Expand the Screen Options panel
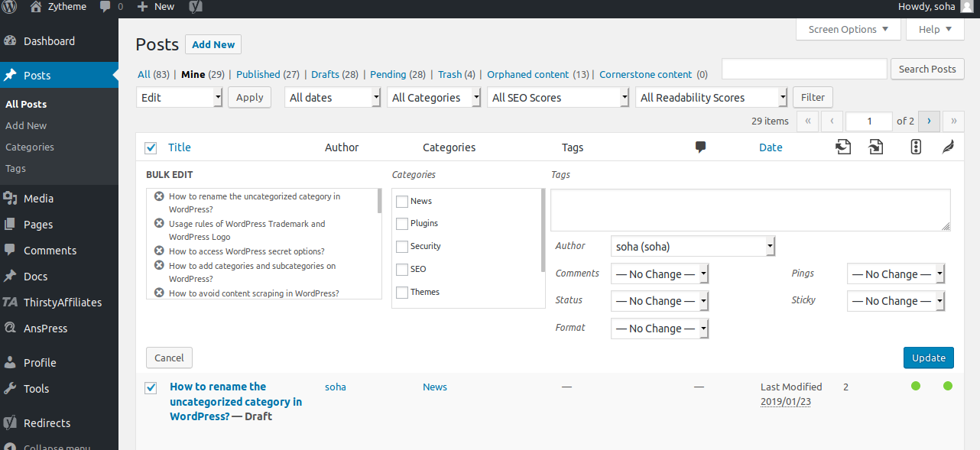This screenshot has height=450, width=980. [848, 30]
